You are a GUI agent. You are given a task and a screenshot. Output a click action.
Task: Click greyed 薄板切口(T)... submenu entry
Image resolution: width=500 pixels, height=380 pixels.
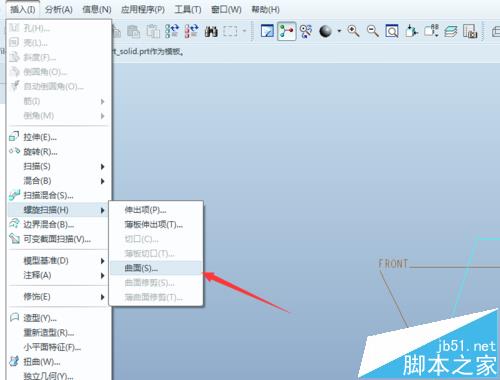(x=156, y=254)
